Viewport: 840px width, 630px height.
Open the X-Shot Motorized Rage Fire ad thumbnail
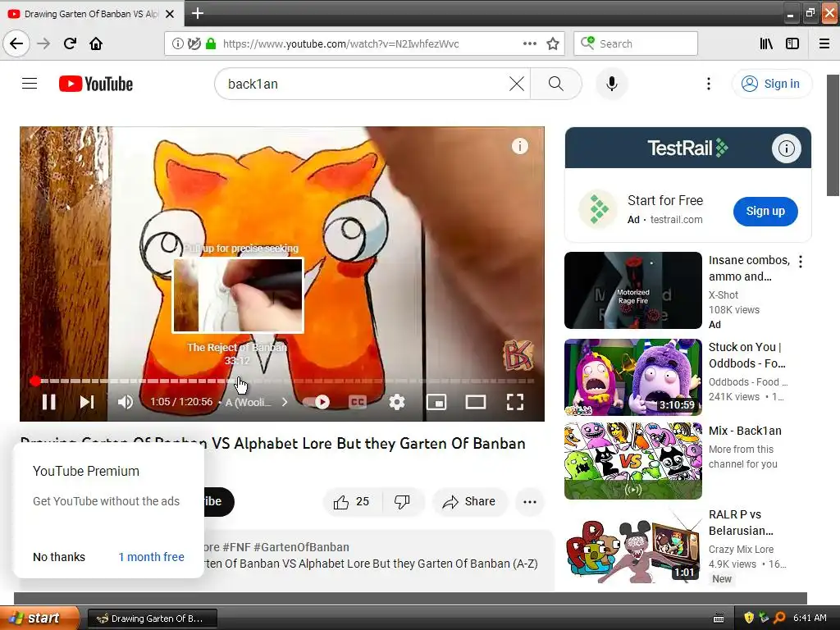pos(632,290)
